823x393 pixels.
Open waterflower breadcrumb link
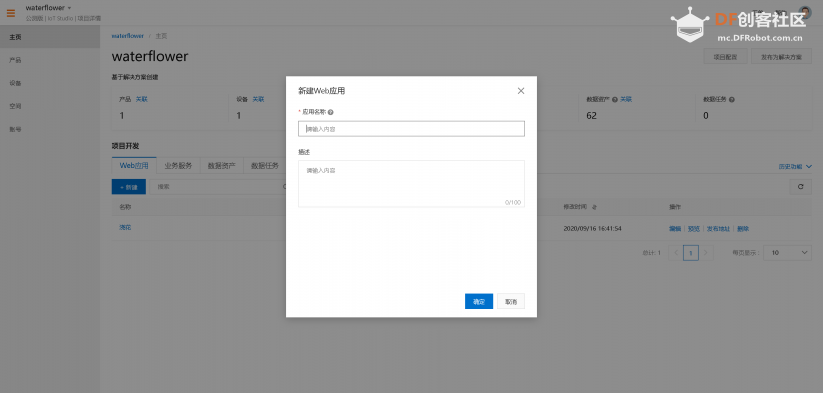tap(128, 36)
